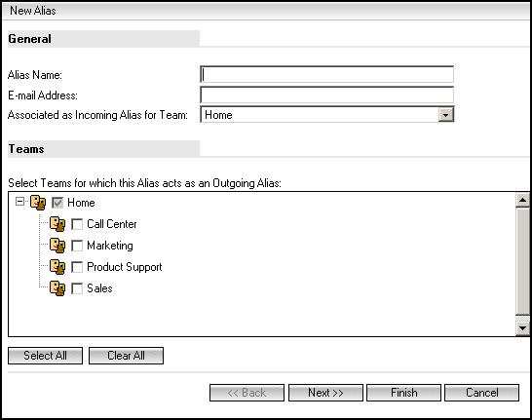532x420 pixels.
Task: Click the Select All button
Action: click(x=45, y=356)
